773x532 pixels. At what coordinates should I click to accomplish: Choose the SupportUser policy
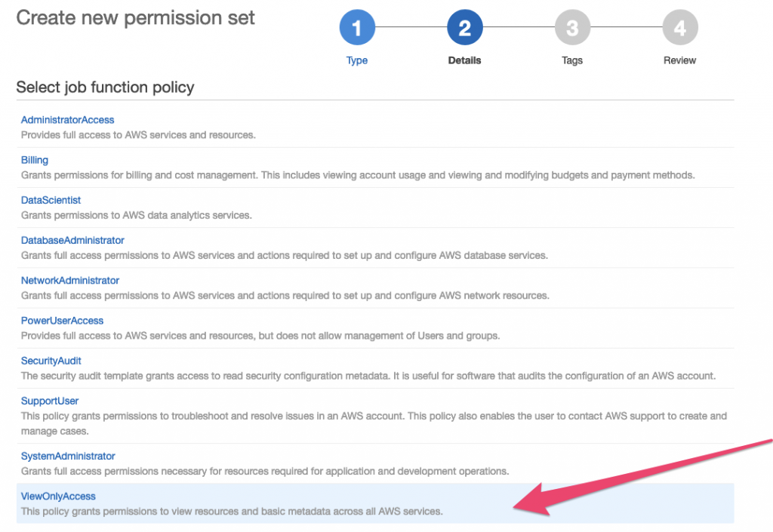point(50,401)
